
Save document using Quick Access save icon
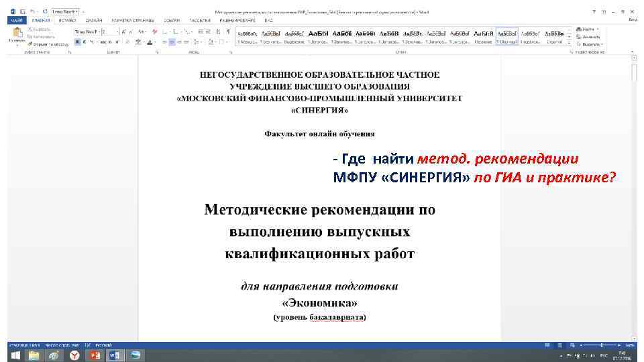coord(23,12)
